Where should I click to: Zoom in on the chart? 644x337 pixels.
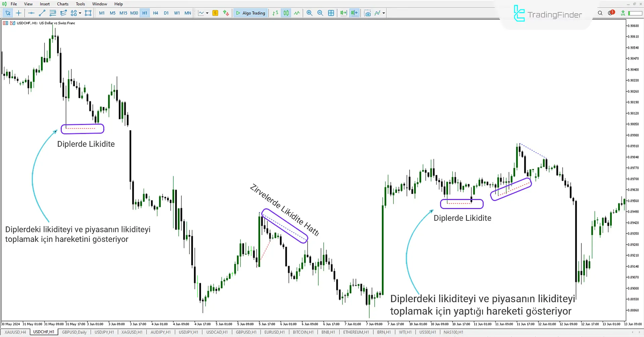[309, 13]
